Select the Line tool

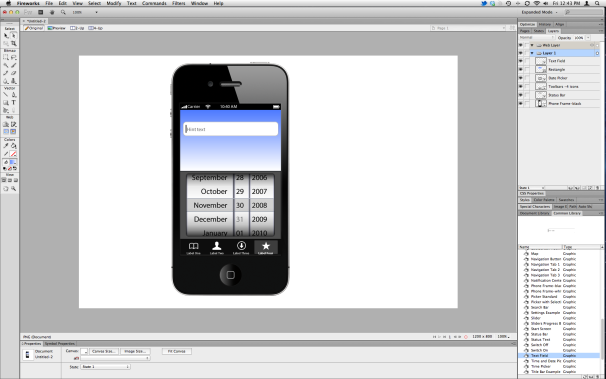click(6, 94)
